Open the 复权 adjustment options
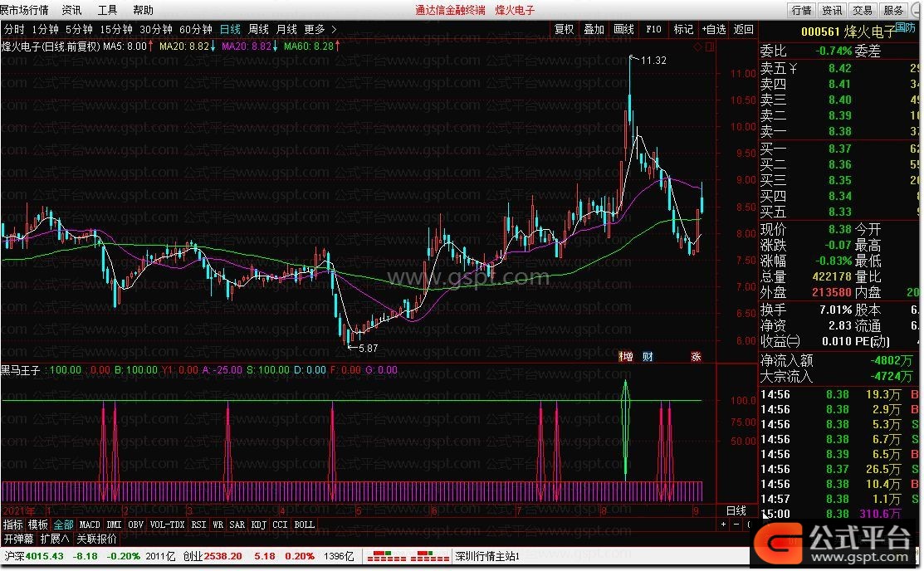Screen dimensions: 924x571 (564, 29)
